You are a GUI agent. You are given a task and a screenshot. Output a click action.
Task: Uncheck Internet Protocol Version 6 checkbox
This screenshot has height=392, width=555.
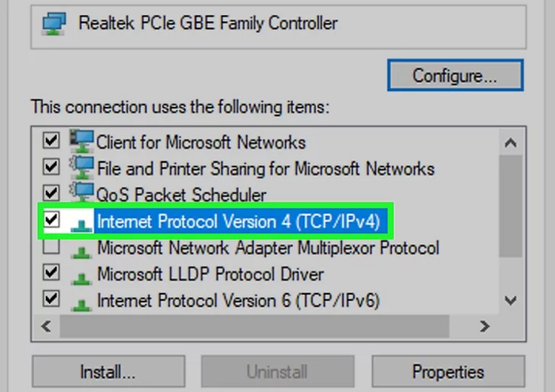click(51, 299)
